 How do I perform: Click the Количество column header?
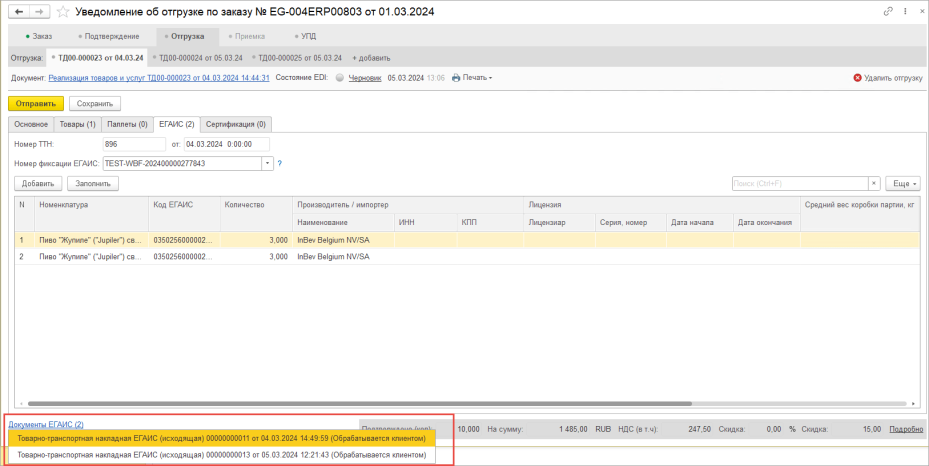coord(257,213)
